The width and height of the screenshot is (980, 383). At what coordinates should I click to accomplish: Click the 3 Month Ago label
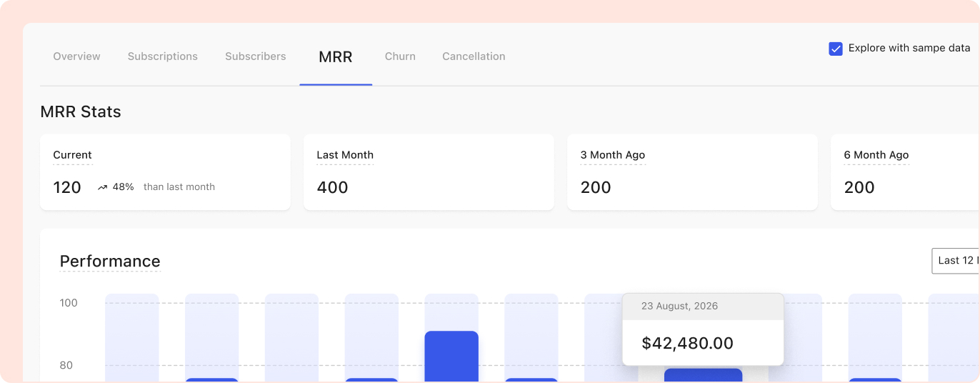[613, 155]
